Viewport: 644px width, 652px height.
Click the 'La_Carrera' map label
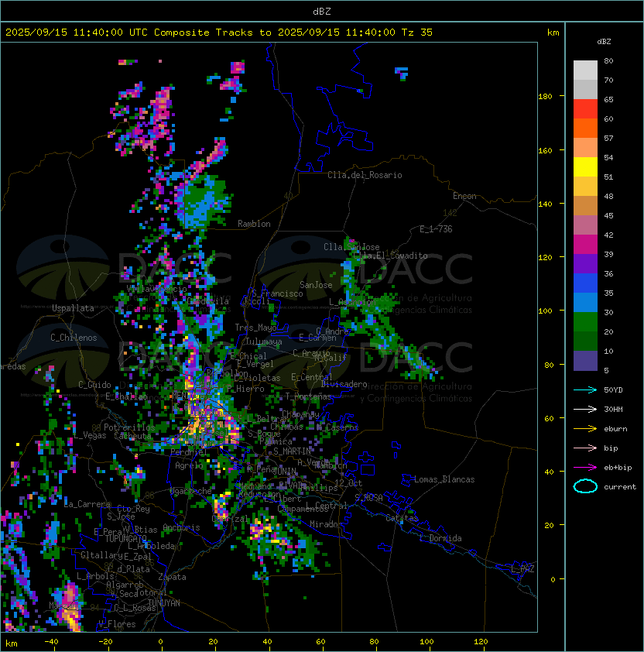pos(87,504)
